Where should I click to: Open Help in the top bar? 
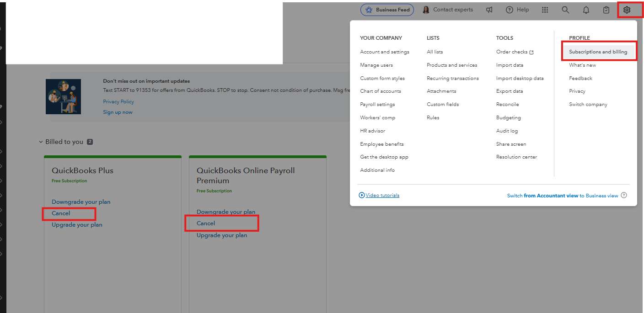517,10
